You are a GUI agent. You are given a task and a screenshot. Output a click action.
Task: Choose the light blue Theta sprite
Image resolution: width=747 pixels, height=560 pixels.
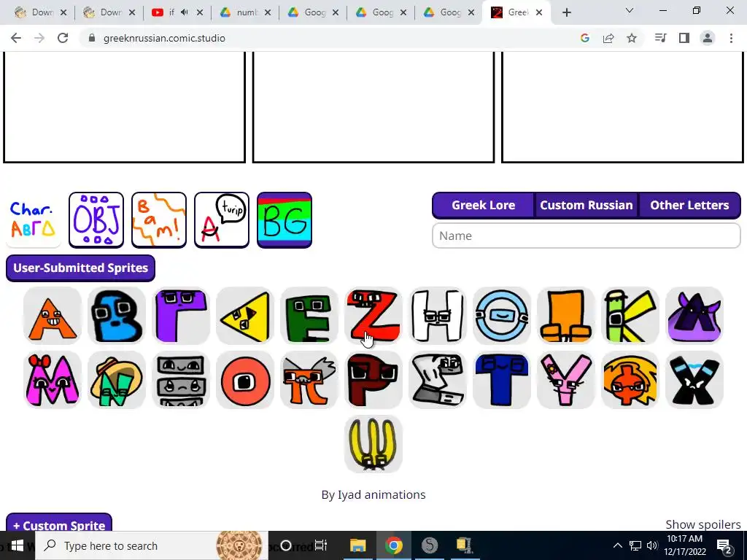tap(502, 316)
